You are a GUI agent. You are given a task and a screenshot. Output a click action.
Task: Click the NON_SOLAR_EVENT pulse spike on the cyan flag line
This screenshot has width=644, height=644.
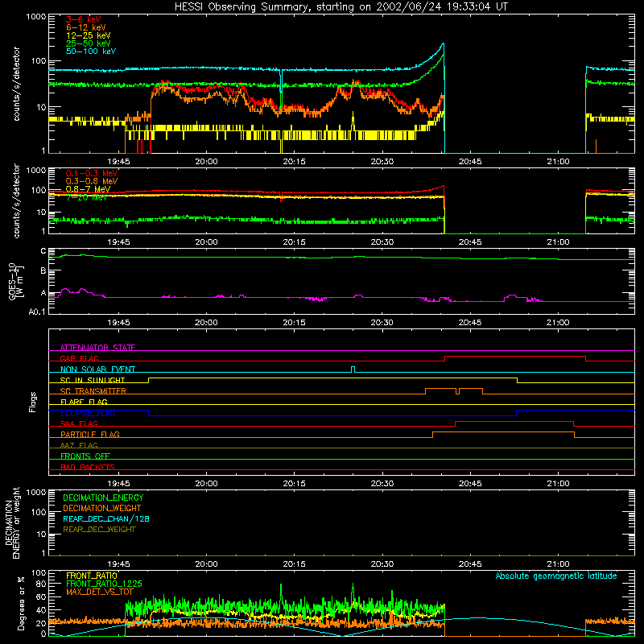pos(353,369)
